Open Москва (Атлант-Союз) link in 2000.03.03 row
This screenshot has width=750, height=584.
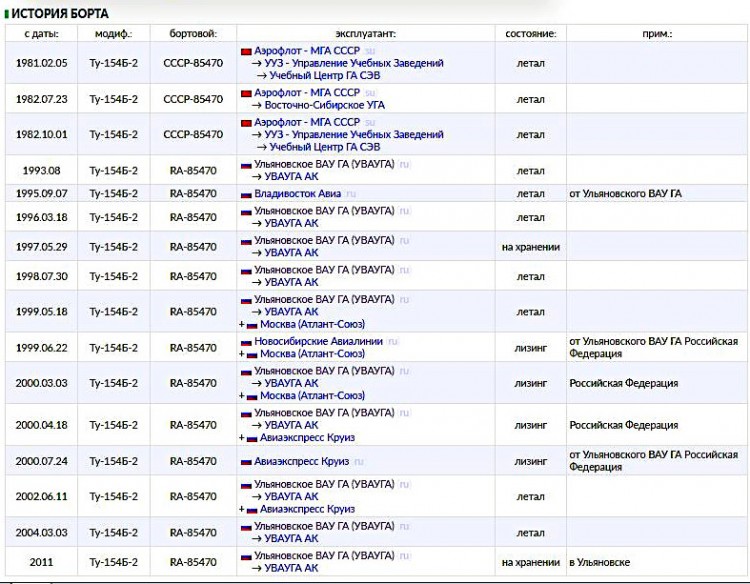tap(312, 396)
